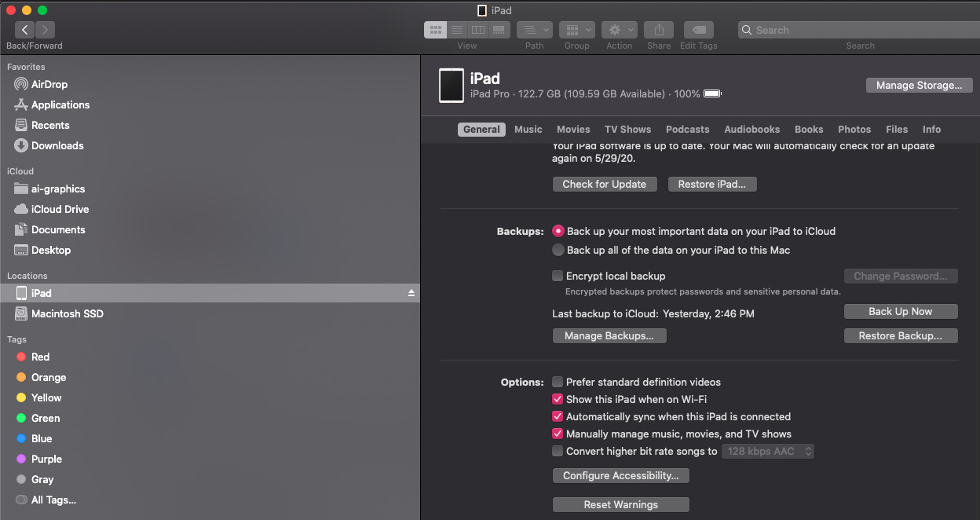Toggle Prefer standard definition videos

click(x=558, y=382)
